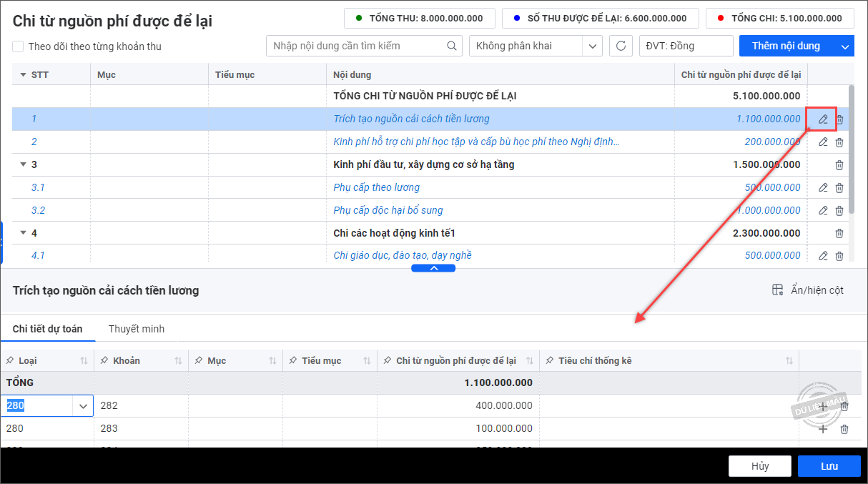Click the Lưu button

pos(829,466)
